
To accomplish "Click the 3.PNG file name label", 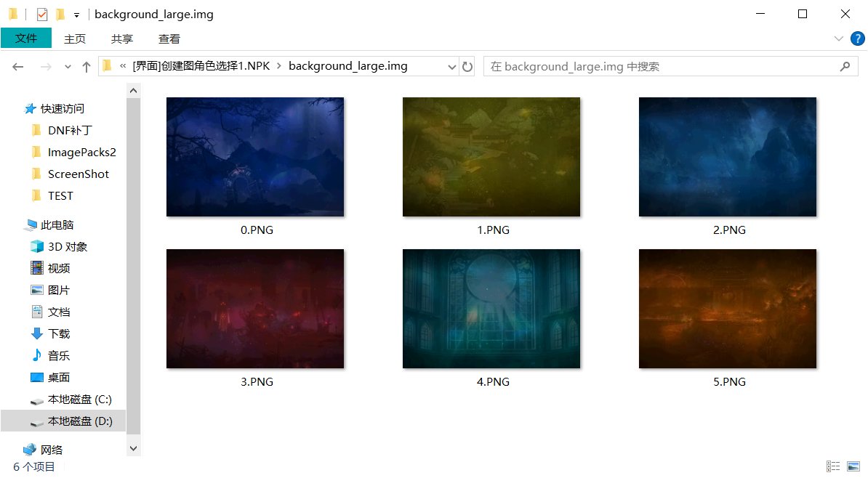I will click(x=257, y=381).
